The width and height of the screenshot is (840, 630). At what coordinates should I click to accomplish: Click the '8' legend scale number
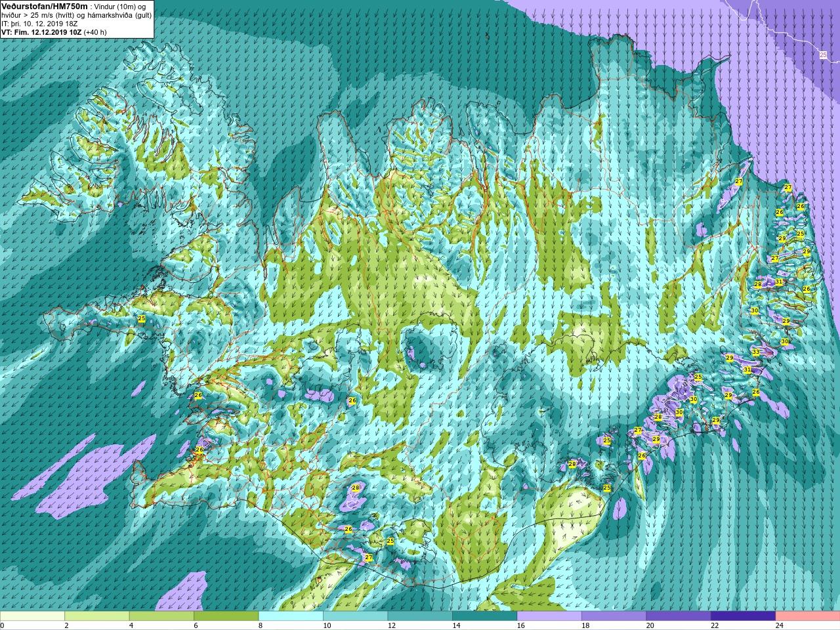[x=261, y=625]
